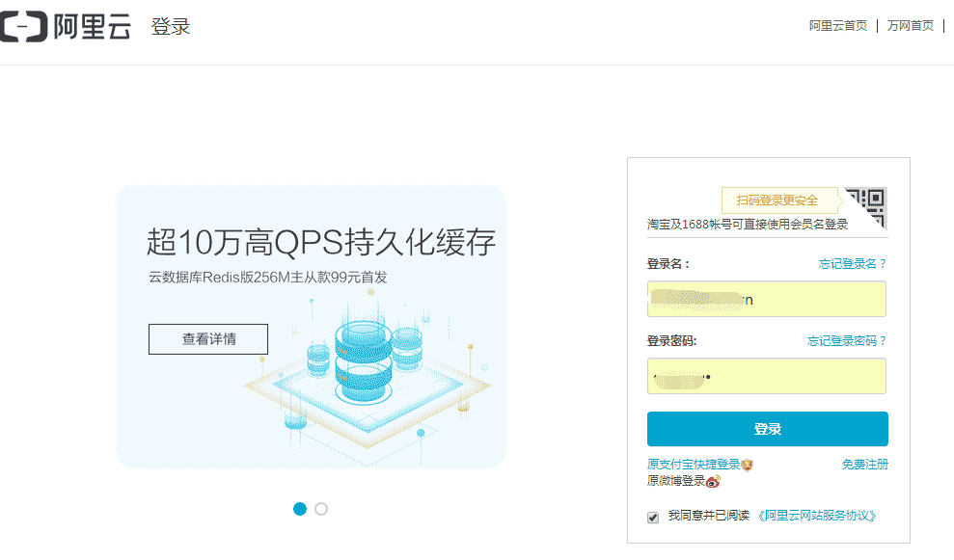Open the 忘记登录名 recovery link
The height and width of the screenshot is (560, 954).
[848, 261]
